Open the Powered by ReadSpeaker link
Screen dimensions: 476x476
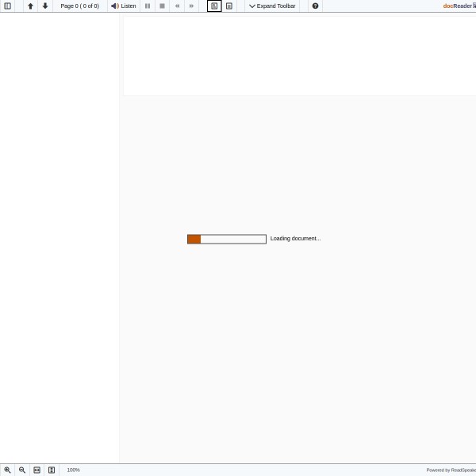click(451, 470)
